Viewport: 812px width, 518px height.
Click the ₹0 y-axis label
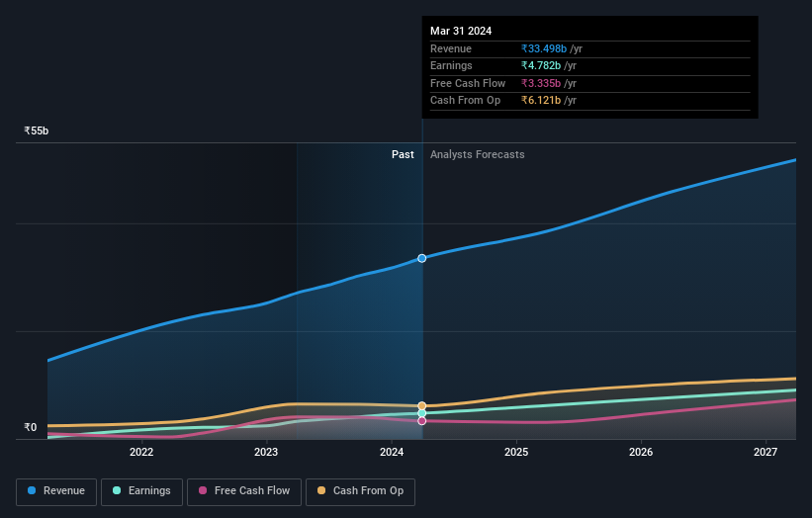31,427
